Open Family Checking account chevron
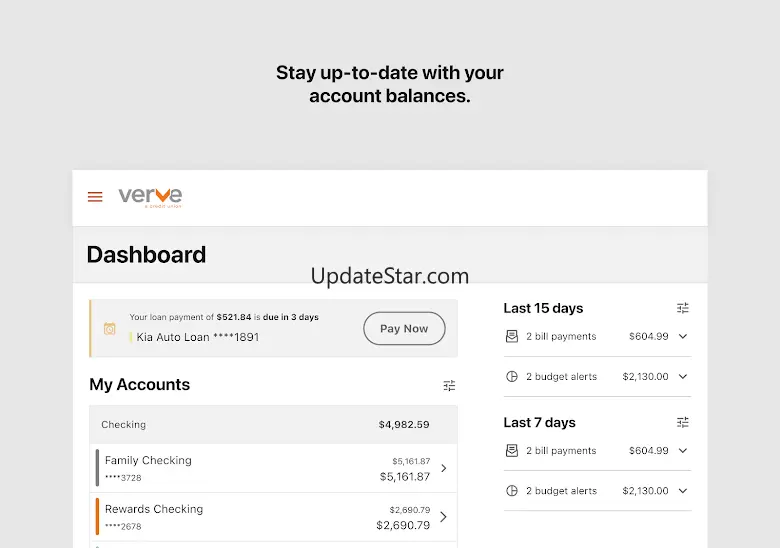Viewport: 780px width, 548px height. [x=443, y=468]
